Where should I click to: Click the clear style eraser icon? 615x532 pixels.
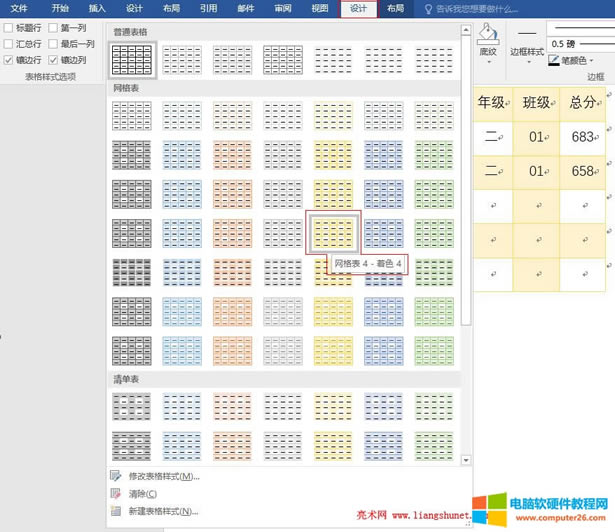tap(116, 494)
